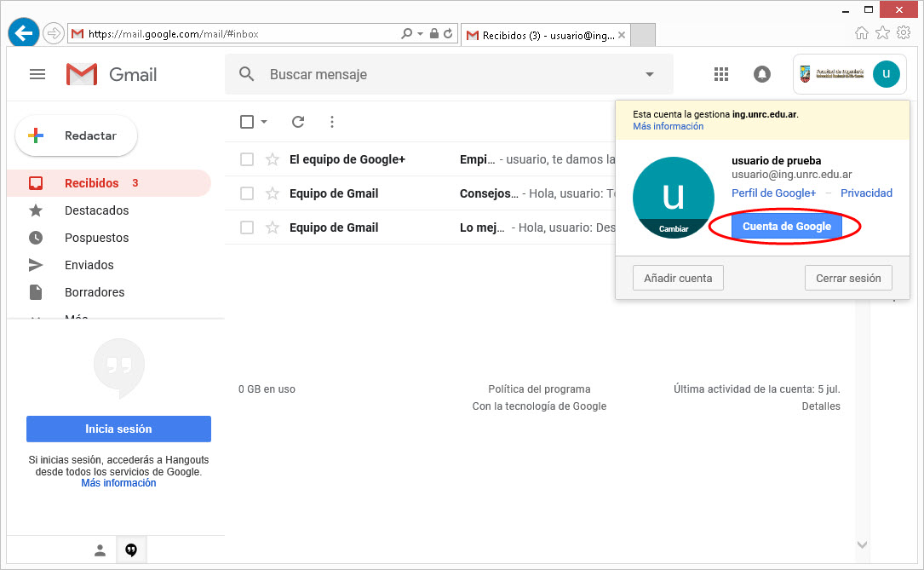This screenshot has height=570, width=924.
Task: Click the search magnifier icon in Gmail
Action: tap(246, 74)
